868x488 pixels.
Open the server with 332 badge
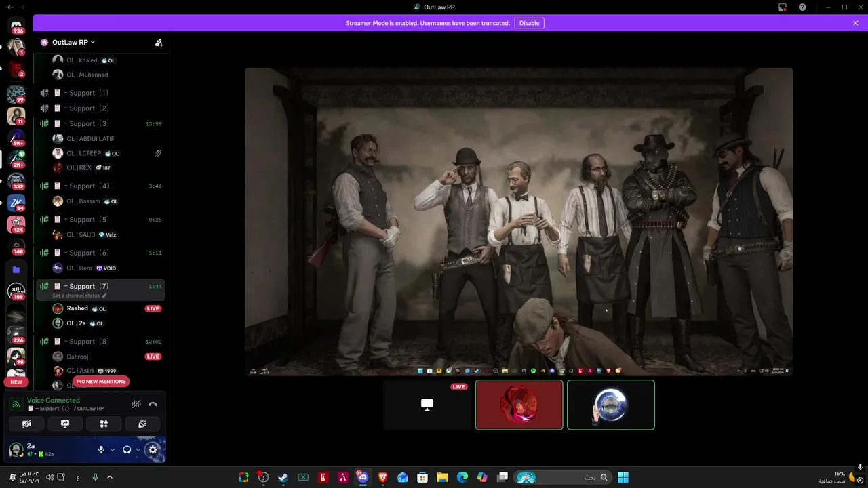[x=16, y=181]
